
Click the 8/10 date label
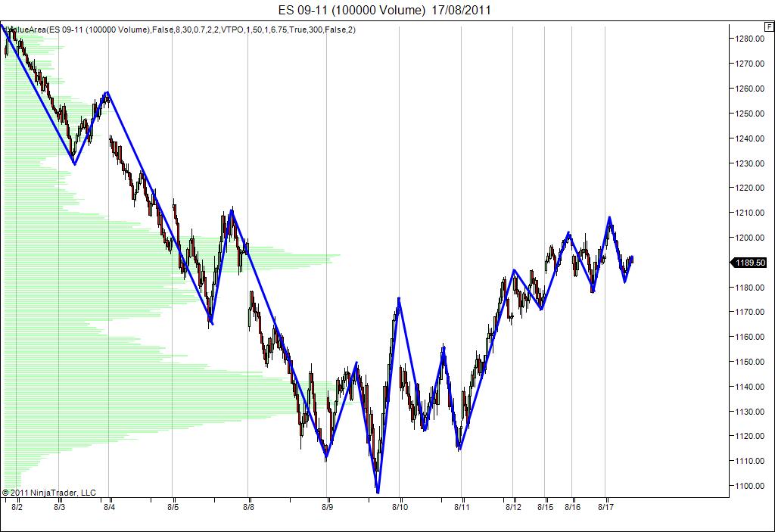click(x=400, y=507)
